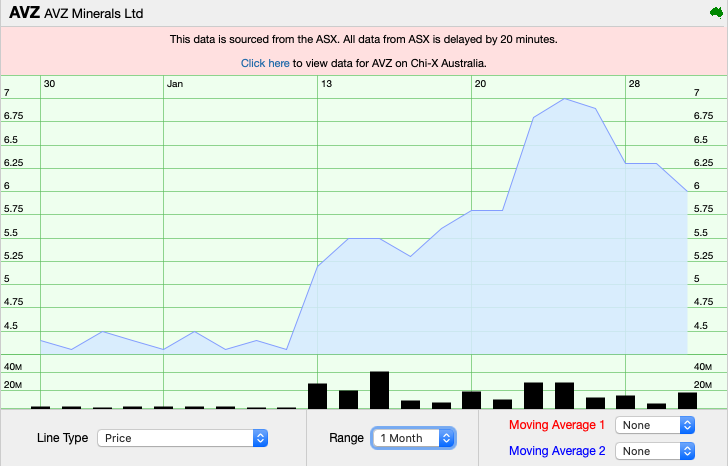
Task: Click the 'Jan' date axis label
Action: tap(175, 84)
